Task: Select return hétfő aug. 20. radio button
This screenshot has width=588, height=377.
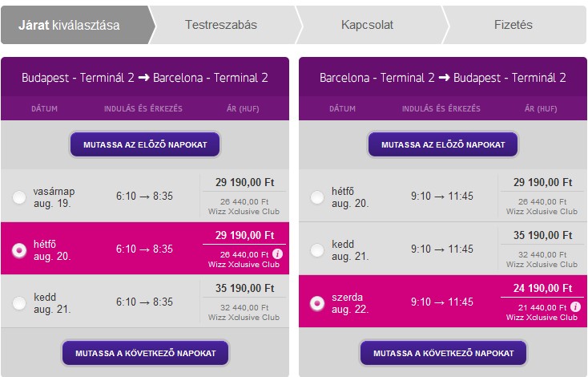Action: pos(317,197)
